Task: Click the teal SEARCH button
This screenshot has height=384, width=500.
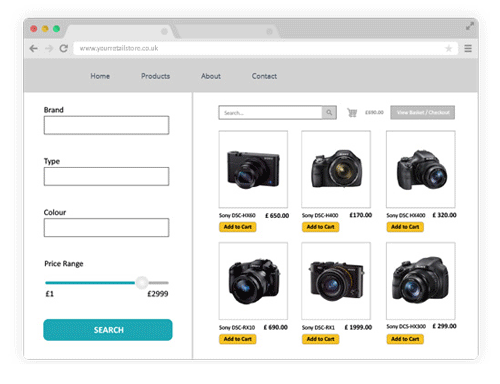Action: click(108, 330)
